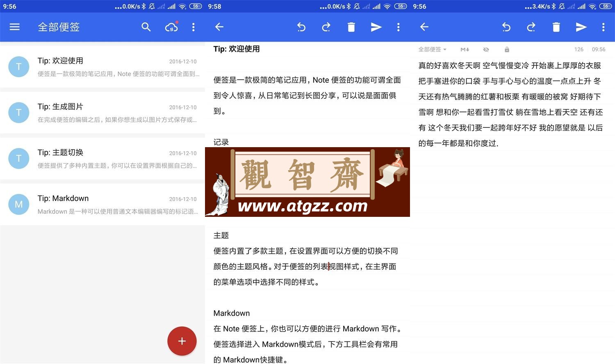
Task: Tap the Markdown heading in the tip note body
Action: click(232, 313)
